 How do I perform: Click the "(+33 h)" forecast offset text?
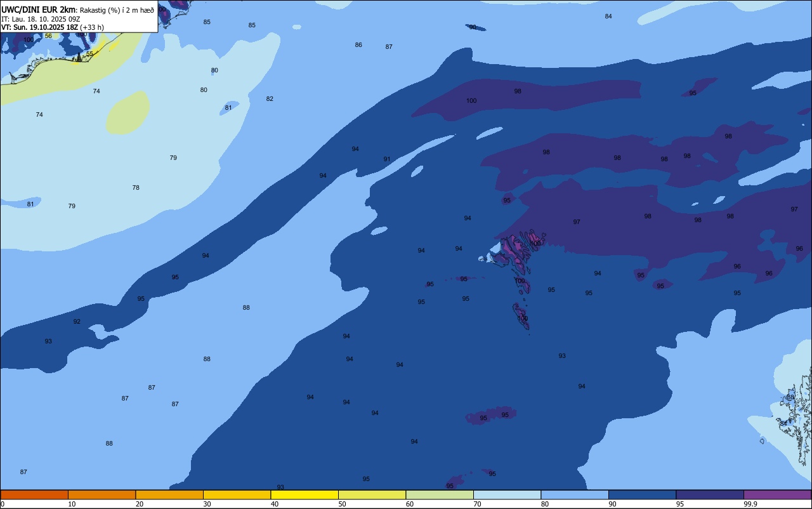(92, 27)
